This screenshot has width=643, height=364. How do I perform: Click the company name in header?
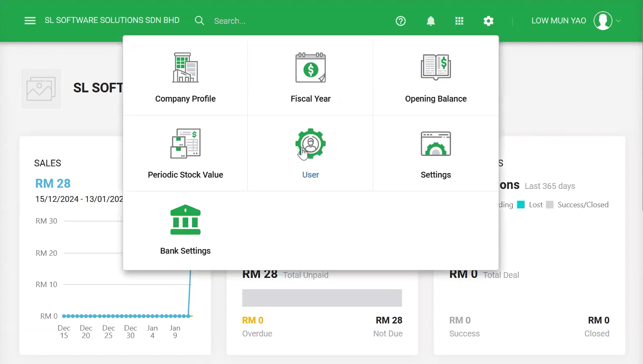point(112,20)
